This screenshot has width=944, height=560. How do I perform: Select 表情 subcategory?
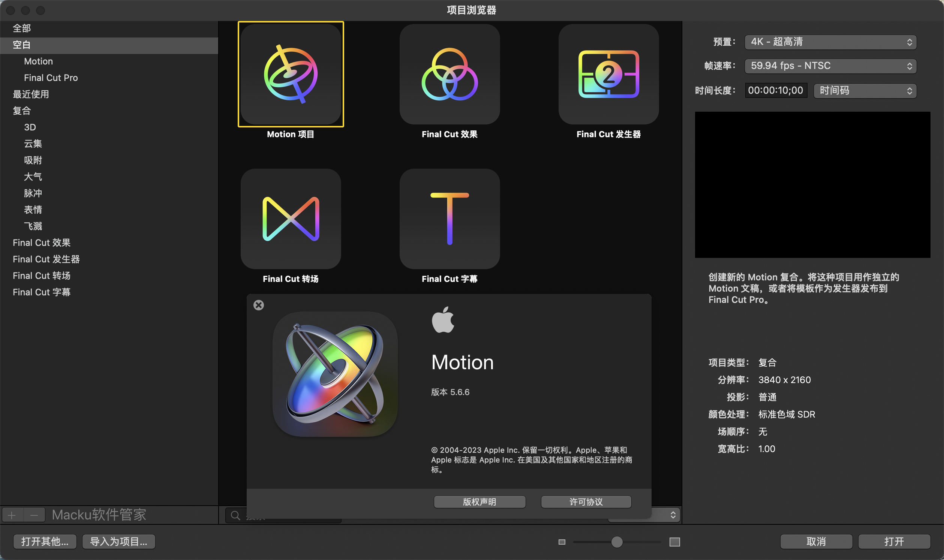tap(109, 210)
